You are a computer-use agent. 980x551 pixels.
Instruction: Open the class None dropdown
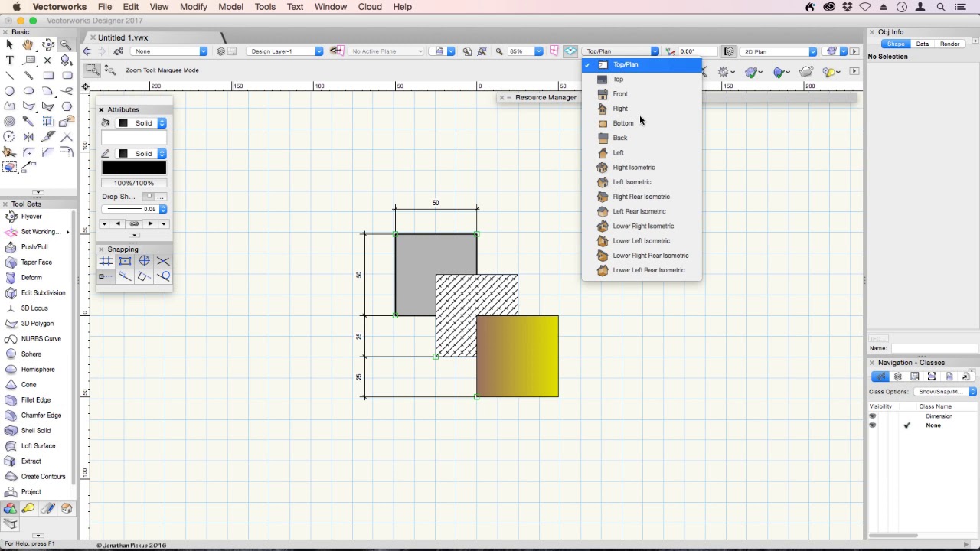(x=170, y=51)
